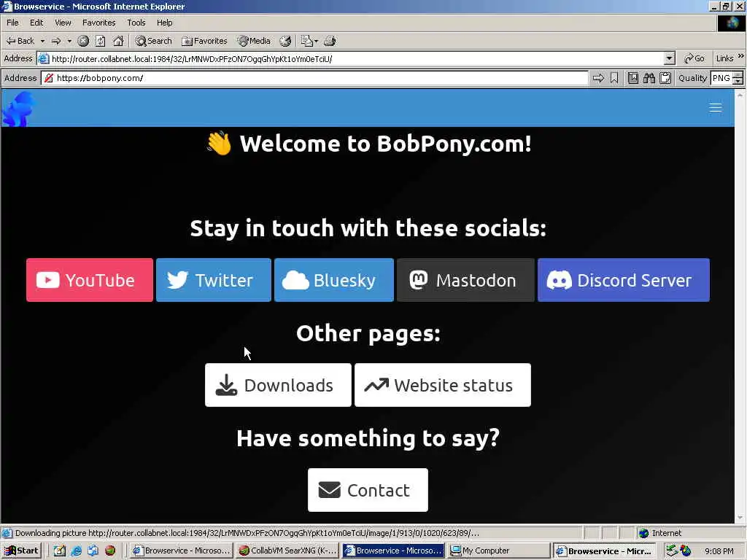Open the Tools menu
The height and width of the screenshot is (560, 747).
[x=136, y=23]
